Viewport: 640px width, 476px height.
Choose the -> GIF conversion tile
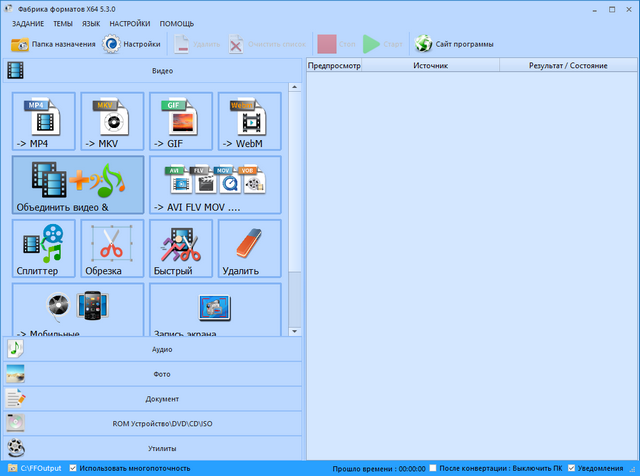(181, 123)
